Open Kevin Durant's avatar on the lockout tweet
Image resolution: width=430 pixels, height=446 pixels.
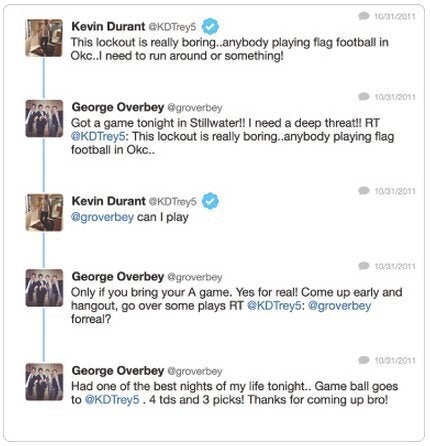click(44, 38)
